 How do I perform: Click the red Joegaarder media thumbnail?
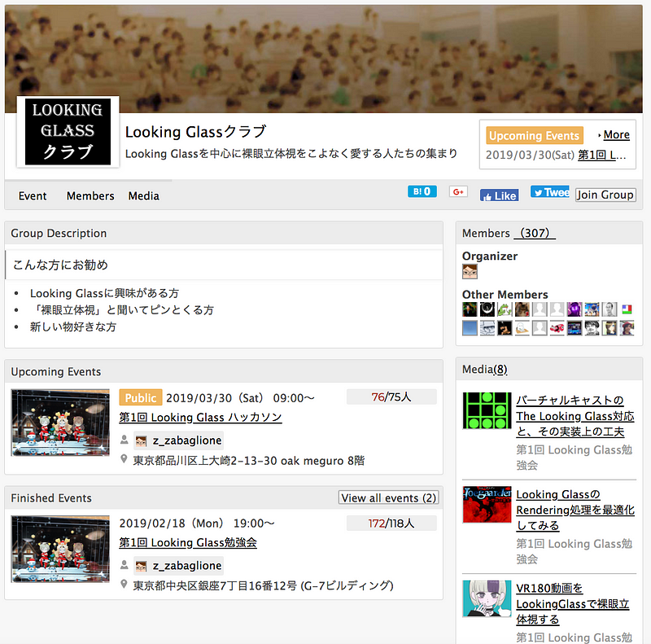pos(487,505)
